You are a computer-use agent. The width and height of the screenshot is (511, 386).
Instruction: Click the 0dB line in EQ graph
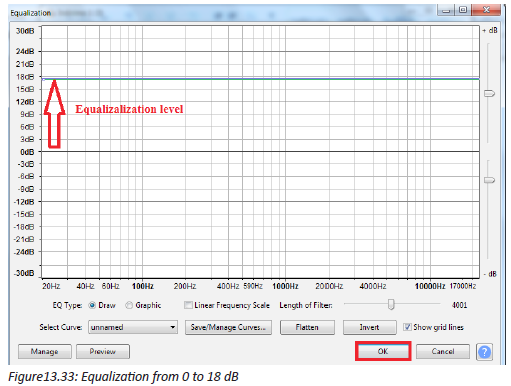pos(260,151)
